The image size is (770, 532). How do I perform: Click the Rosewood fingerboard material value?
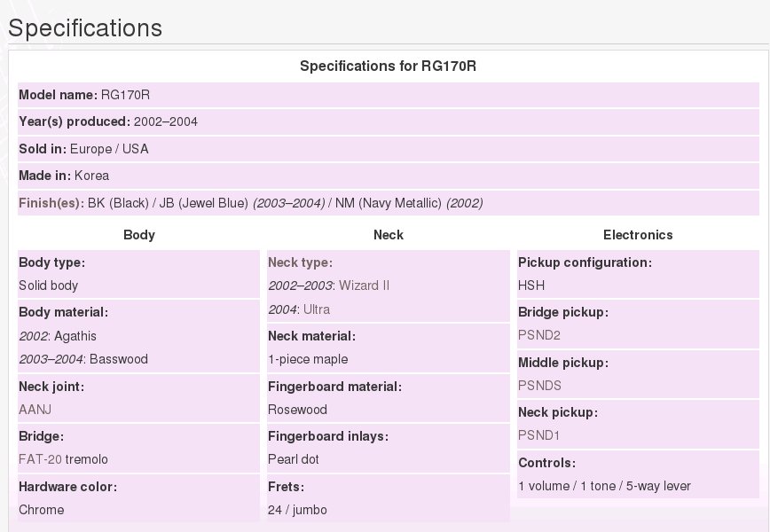pyautogui.click(x=297, y=410)
